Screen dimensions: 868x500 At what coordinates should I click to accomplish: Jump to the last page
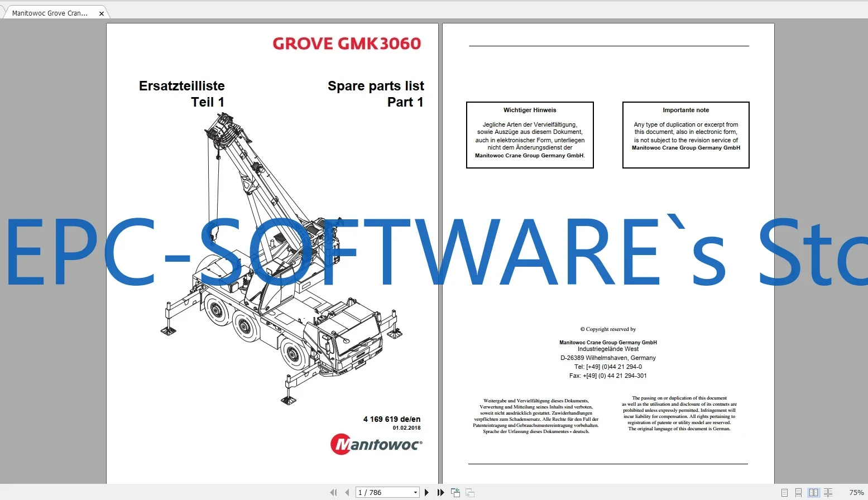tap(440, 492)
